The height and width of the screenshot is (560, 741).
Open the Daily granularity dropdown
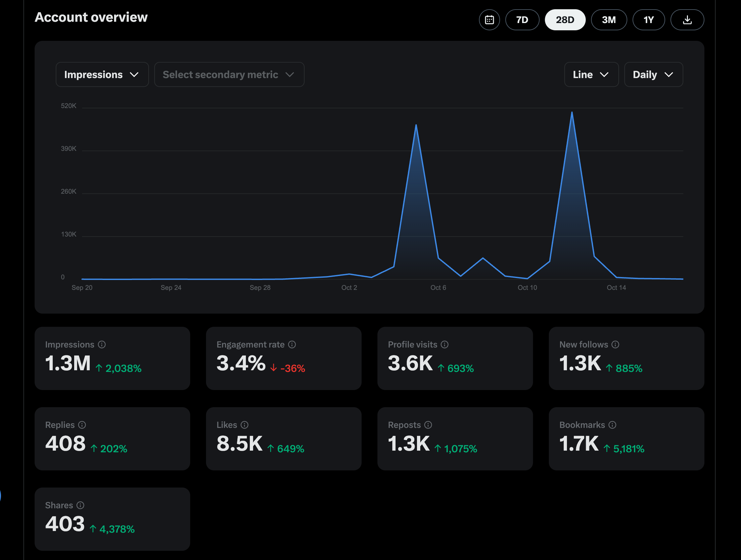[x=653, y=74]
